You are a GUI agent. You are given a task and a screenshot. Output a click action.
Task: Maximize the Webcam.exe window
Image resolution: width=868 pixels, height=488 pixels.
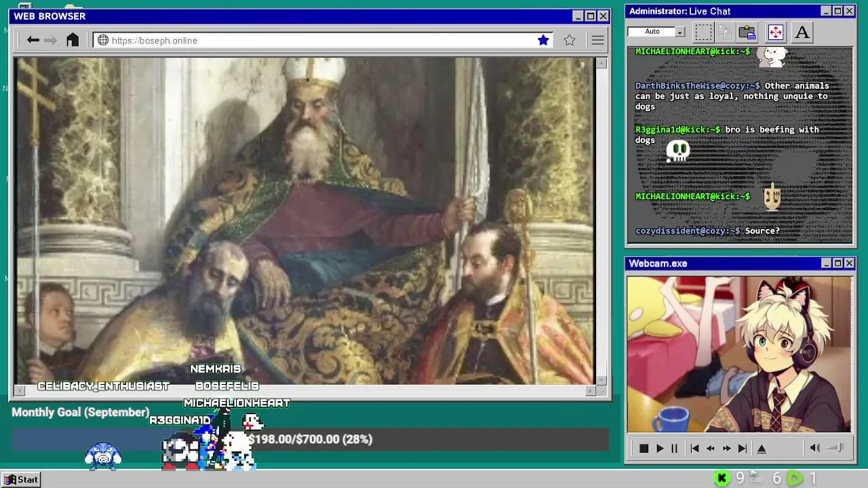tap(837, 263)
